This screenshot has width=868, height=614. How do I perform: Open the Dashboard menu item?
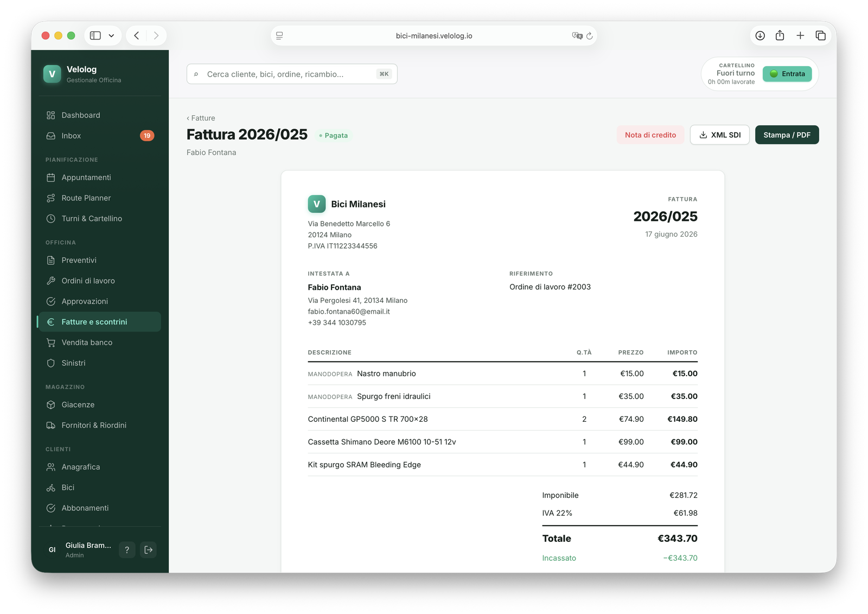pos(100,115)
